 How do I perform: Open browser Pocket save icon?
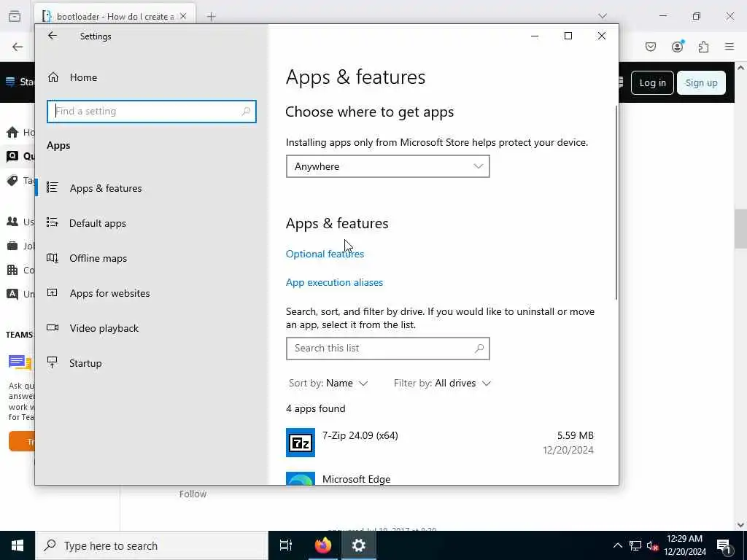[651, 47]
